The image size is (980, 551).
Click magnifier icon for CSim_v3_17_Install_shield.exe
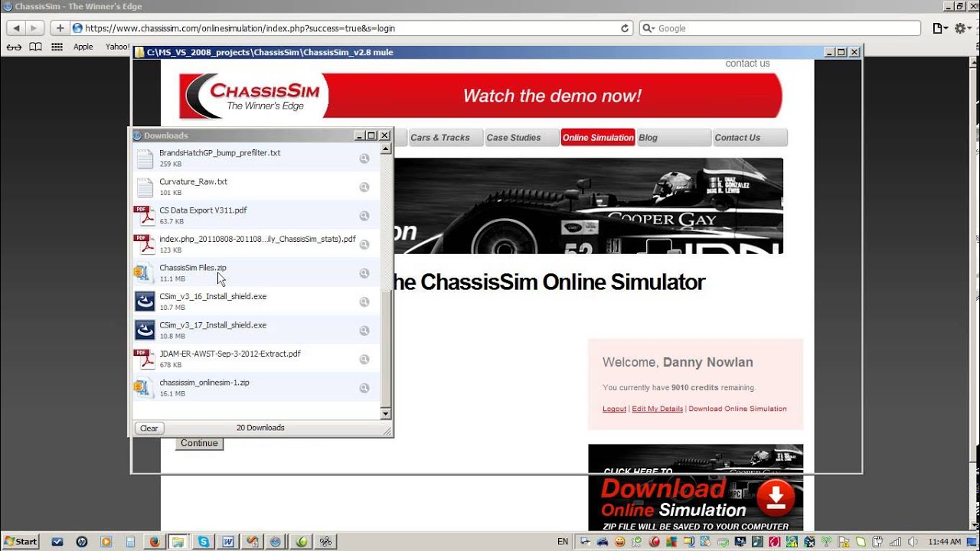coord(364,331)
